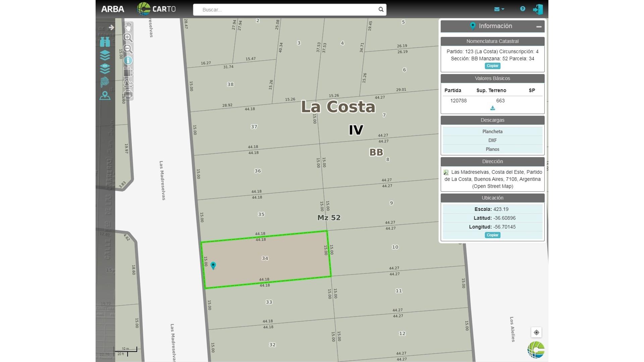Click the Plancheta download option

492,131
